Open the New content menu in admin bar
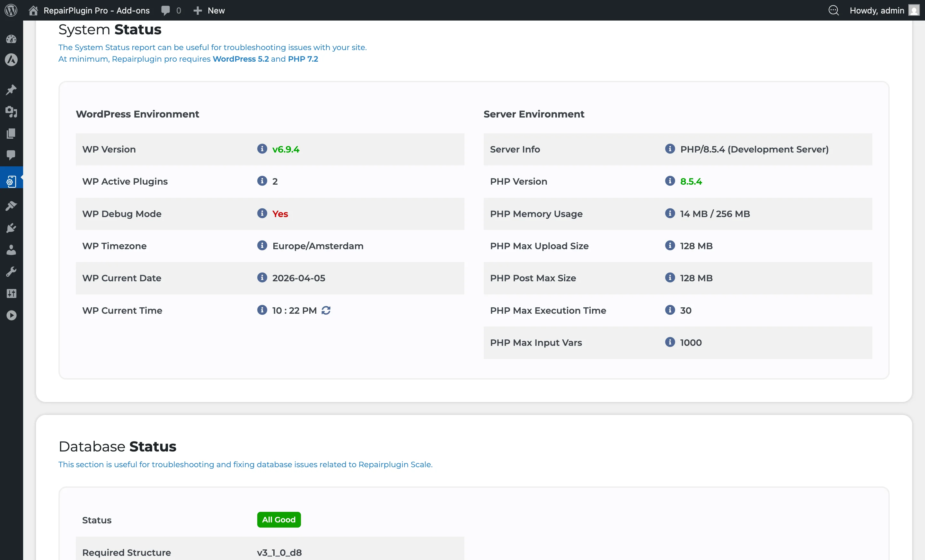Screen dimensions: 925x560 coord(209,10)
